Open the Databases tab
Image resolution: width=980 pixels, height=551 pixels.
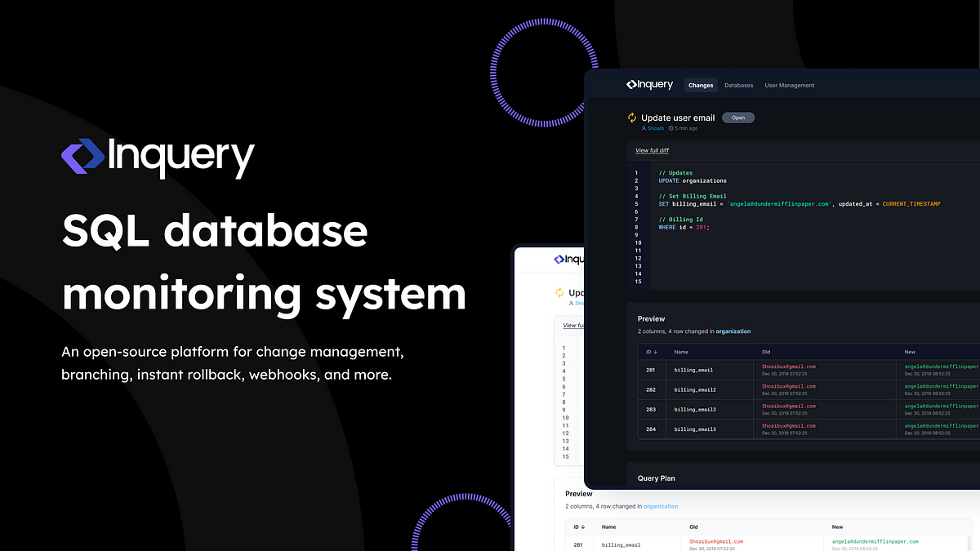click(x=738, y=85)
